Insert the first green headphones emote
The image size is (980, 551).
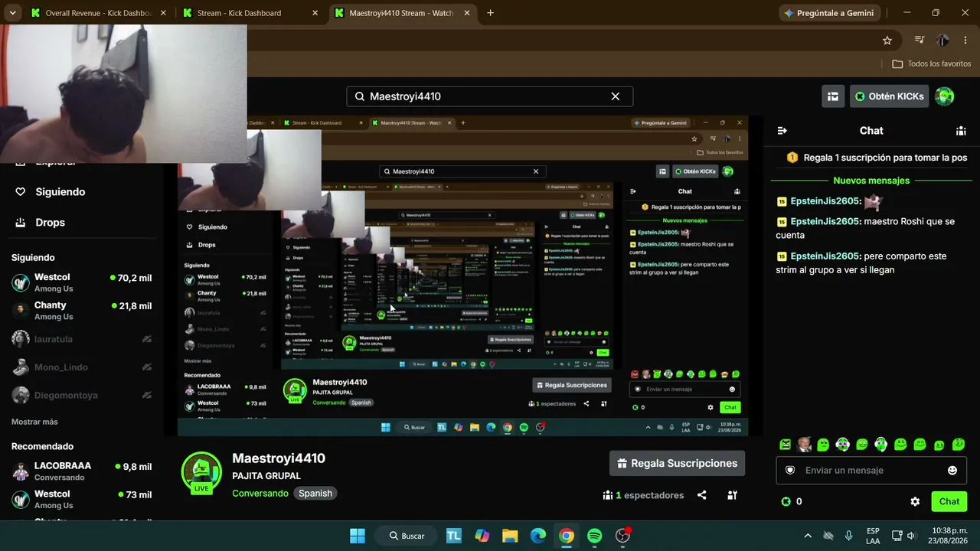(843, 445)
